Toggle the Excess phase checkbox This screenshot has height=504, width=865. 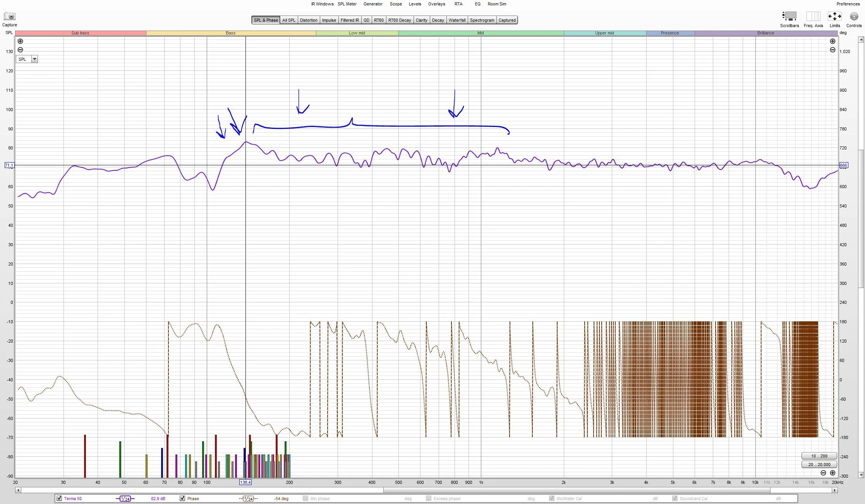(429, 498)
